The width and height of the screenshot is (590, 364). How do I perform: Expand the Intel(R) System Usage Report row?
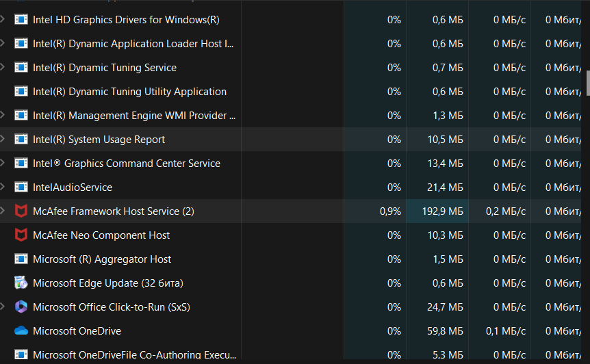point(3,140)
